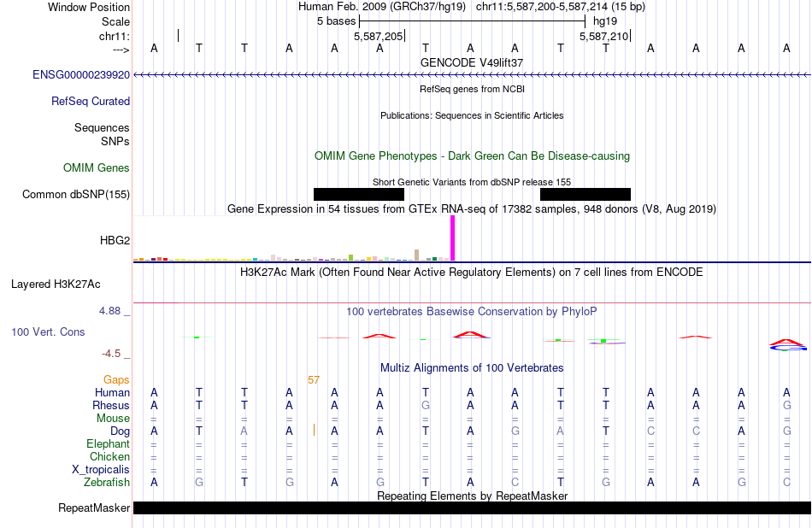Select the Rhesus species label
Image resolution: width=812 pixels, height=528 pixels.
[111, 405]
